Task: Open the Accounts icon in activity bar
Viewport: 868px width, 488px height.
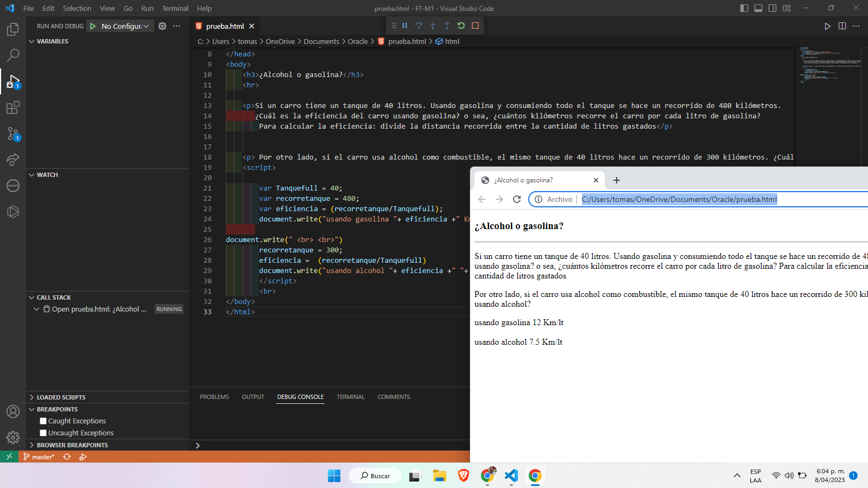Action: (13, 411)
